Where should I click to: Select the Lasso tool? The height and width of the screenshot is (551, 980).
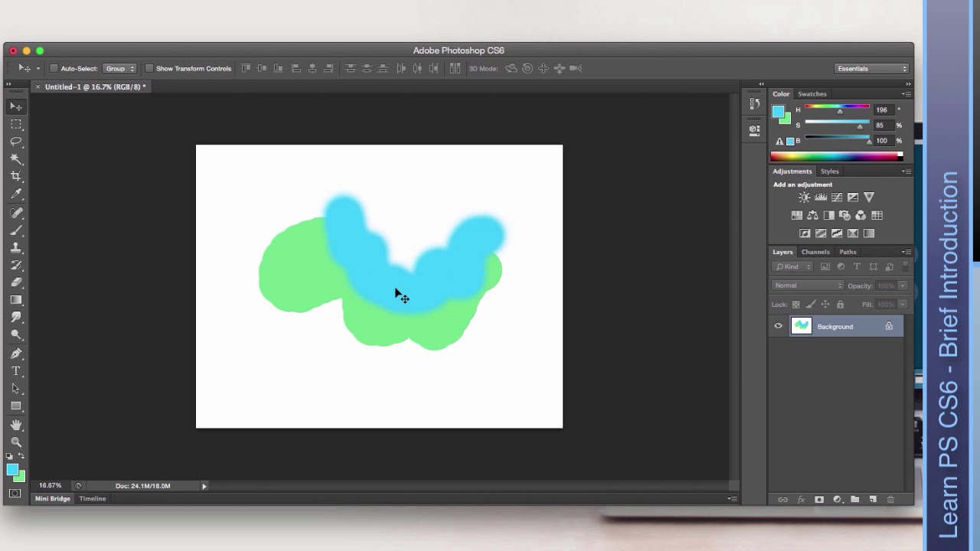click(x=16, y=142)
